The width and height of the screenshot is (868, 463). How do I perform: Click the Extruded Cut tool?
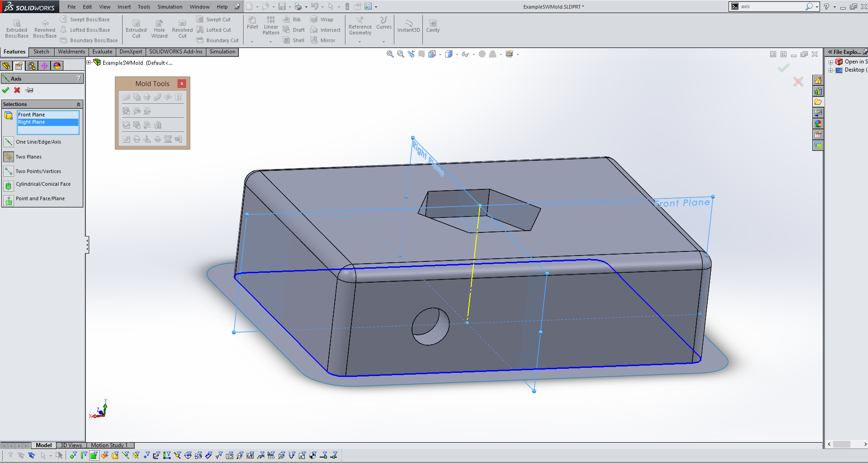pos(136,29)
